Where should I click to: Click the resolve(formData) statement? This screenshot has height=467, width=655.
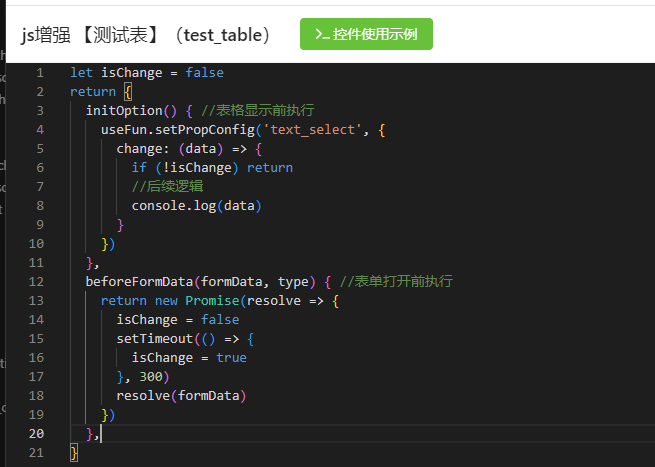click(x=181, y=396)
